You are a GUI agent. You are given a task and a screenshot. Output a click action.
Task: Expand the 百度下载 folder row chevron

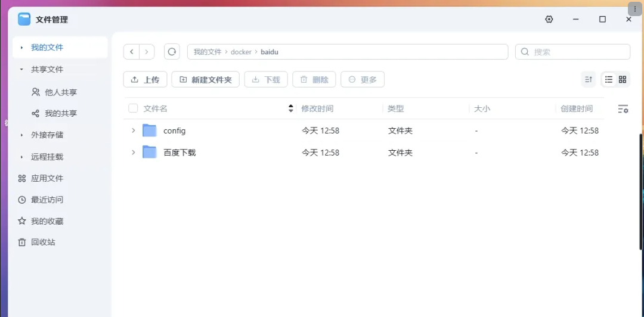point(133,153)
